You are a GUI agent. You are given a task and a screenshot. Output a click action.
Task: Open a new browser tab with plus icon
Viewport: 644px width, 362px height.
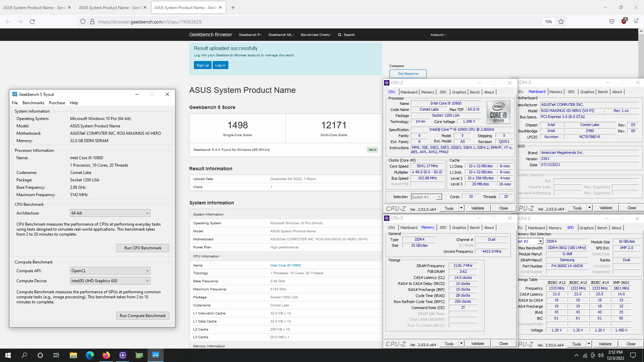click(233, 8)
